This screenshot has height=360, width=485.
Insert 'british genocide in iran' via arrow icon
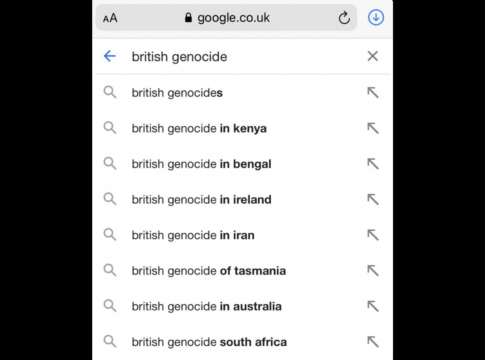click(x=373, y=235)
